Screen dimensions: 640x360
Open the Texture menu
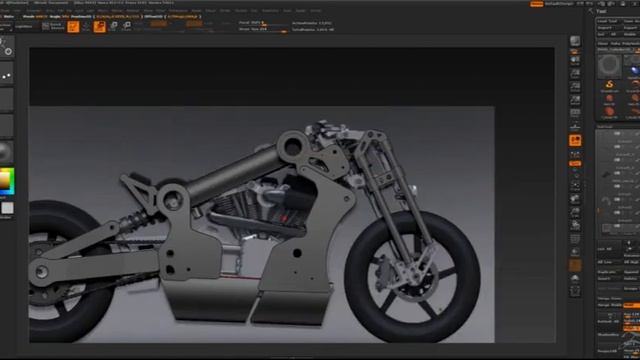[x=241, y=11]
